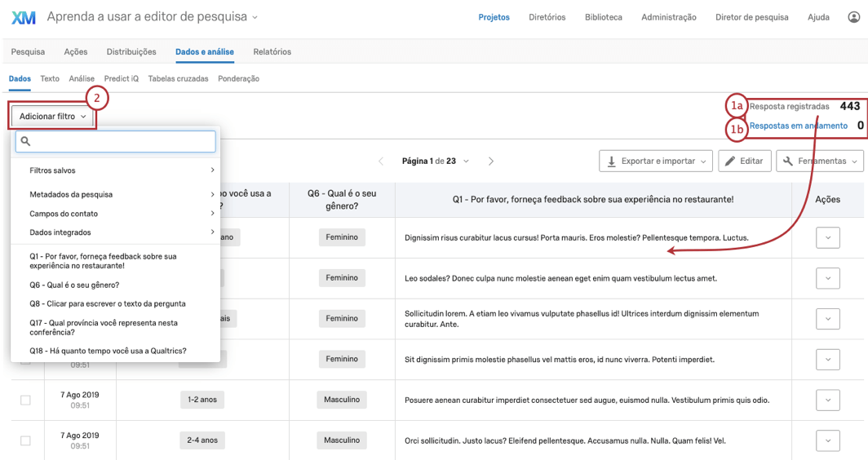Click the filter search input field
The height and width of the screenshot is (460, 868).
(x=122, y=142)
